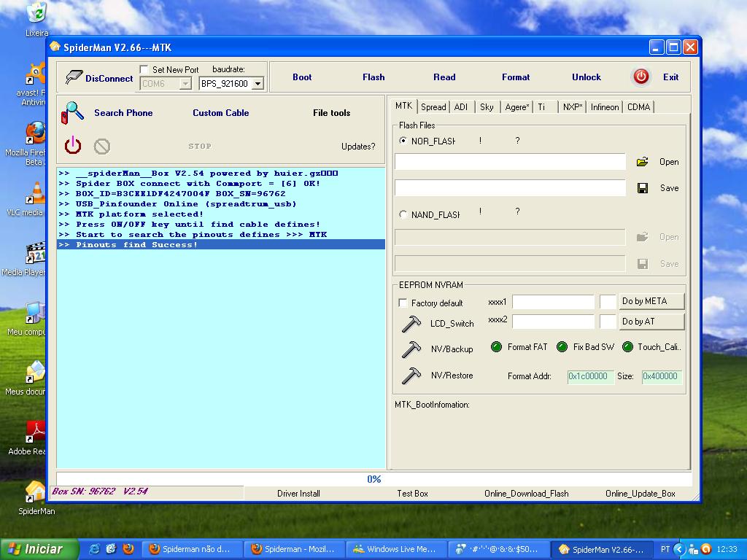Click the green Format FAT indicator
This screenshot has width=747, height=560.
(496, 346)
